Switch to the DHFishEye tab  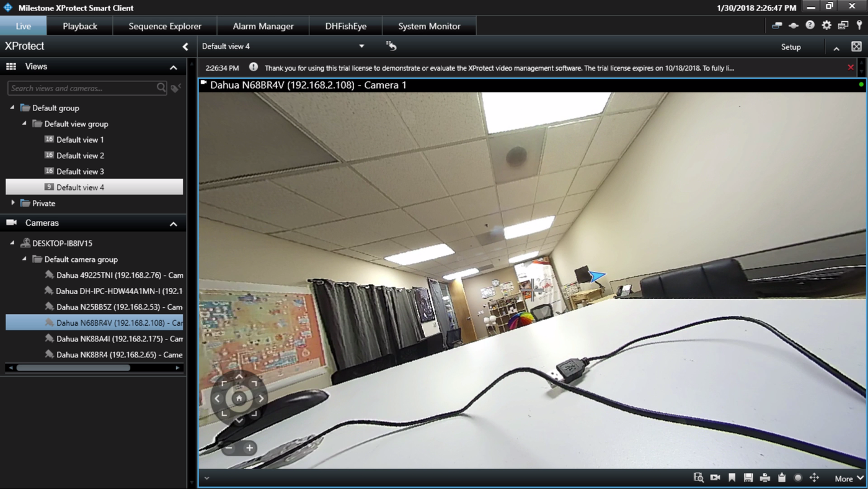point(346,26)
